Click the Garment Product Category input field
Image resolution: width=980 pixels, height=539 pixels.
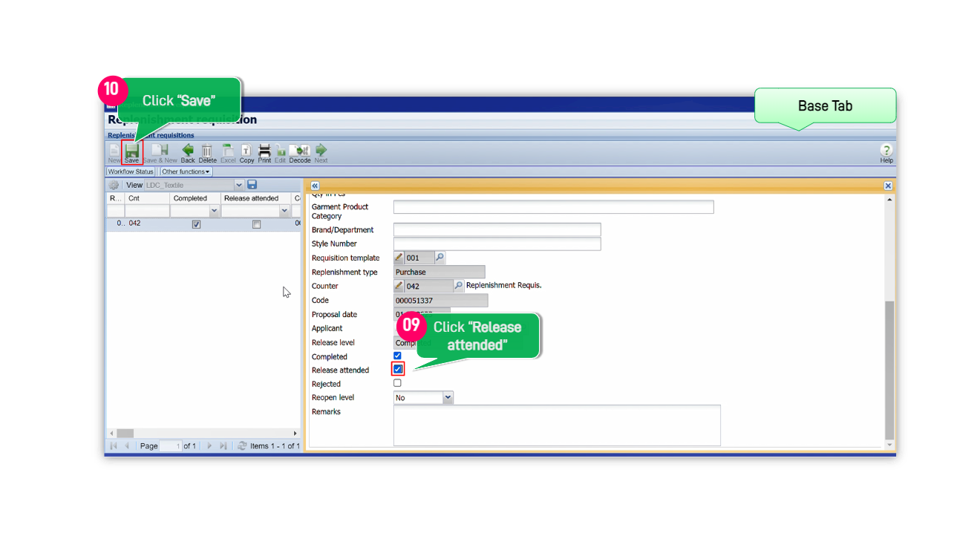pyautogui.click(x=553, y=207)
